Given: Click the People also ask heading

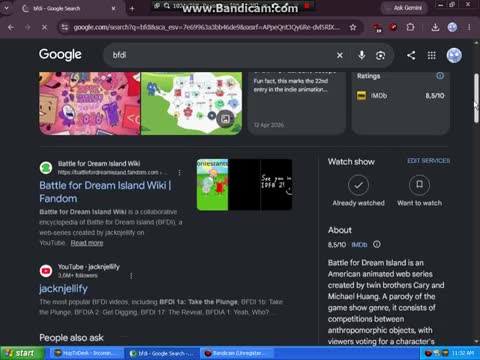Looking at the screenshot, I should click(71, 338).
